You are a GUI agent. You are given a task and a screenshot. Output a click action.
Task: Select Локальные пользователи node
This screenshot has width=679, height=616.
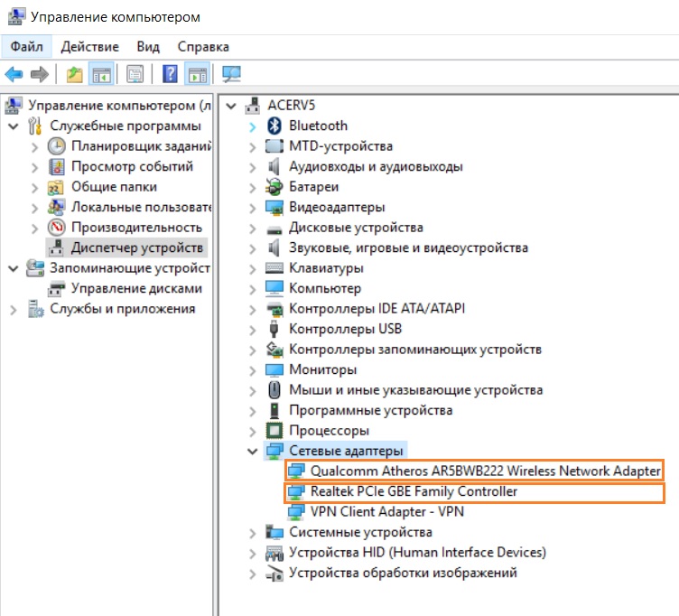(141, 207)
